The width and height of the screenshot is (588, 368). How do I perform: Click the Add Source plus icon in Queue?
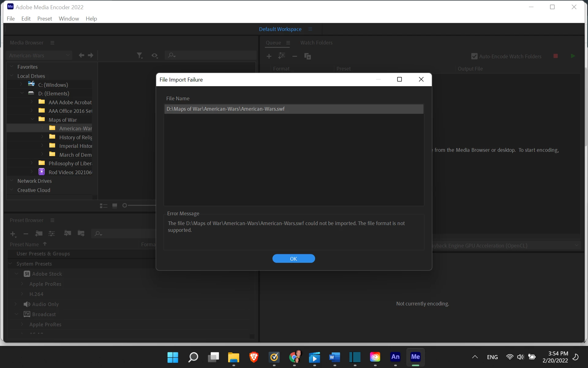[x=269, y=56]
